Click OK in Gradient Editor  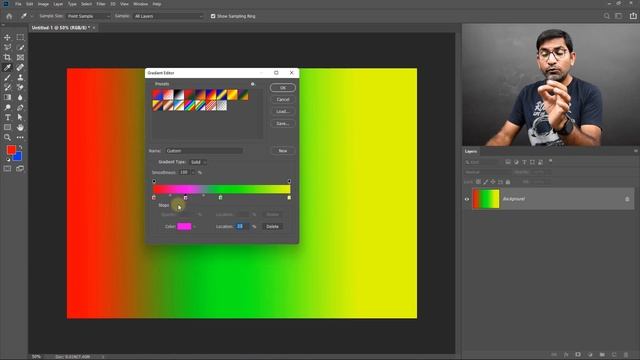click(282, 88)
